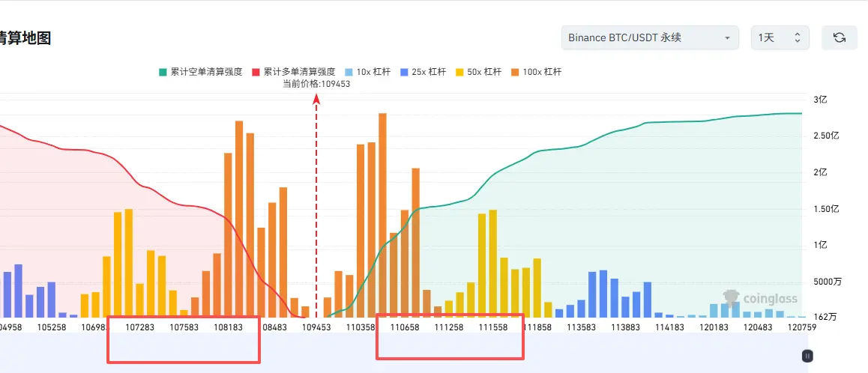Toggle the 100x 杠杆 legend series
Viewport: 868px width, 373px height.
[536, 72]
